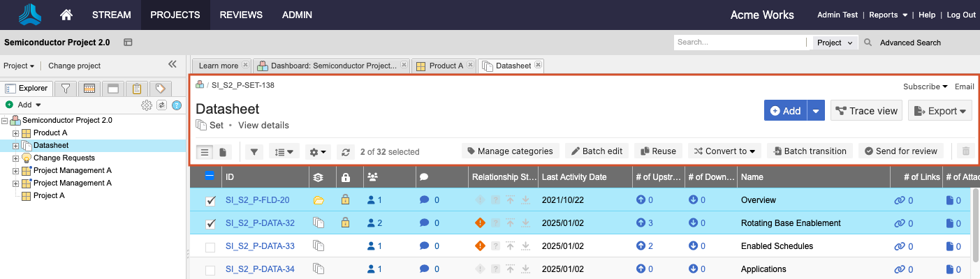Open the filter funnel tab in explorer panel

[65, 89]
